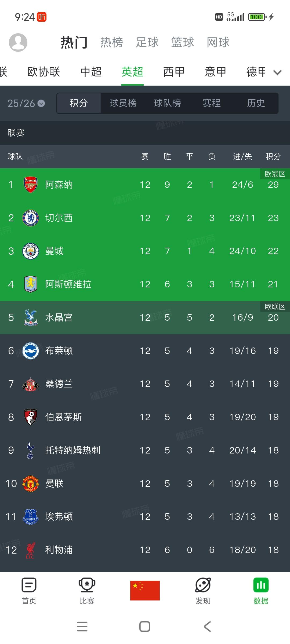Expand the league list chevron

pyautogui.click(x=277, y=72)
